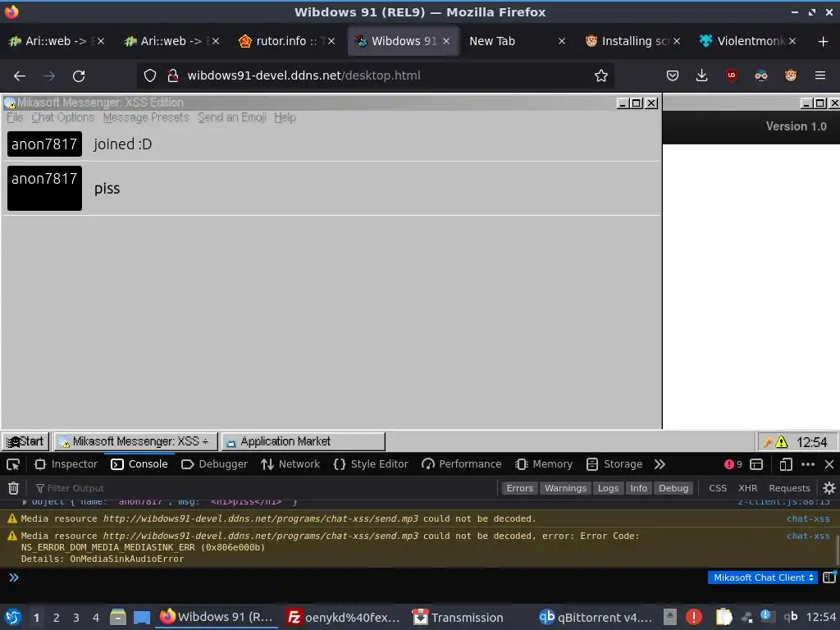
Task: Open a new browser tab with plus
Action: tap(824, 41)
